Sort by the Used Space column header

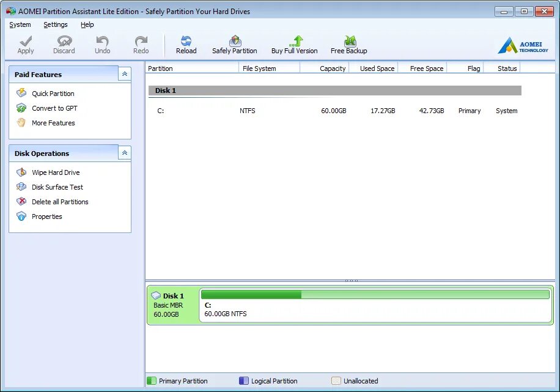tap(374, 68)
